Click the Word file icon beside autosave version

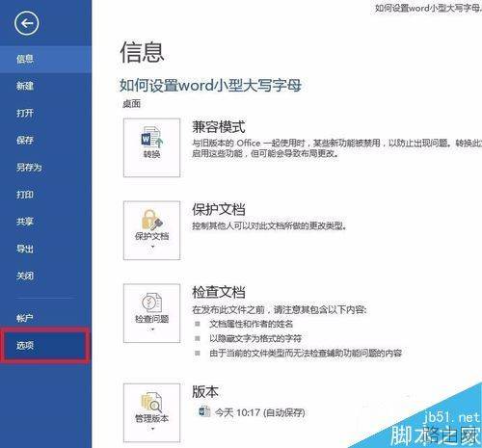pos(204,411)
